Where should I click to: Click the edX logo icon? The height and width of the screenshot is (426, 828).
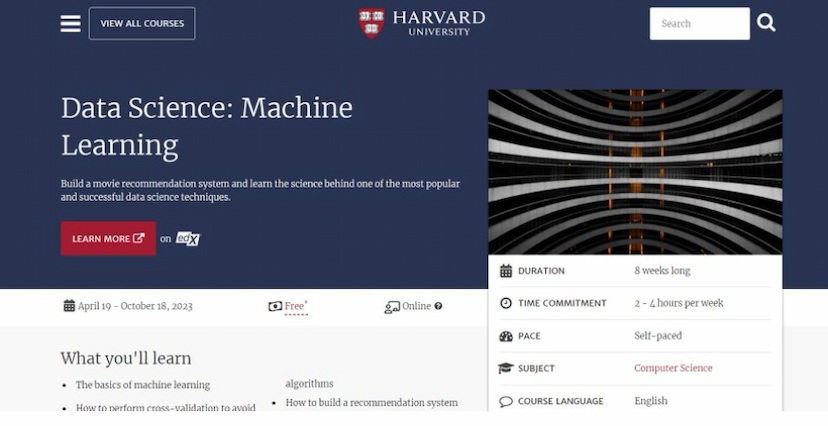pos(188,238)
